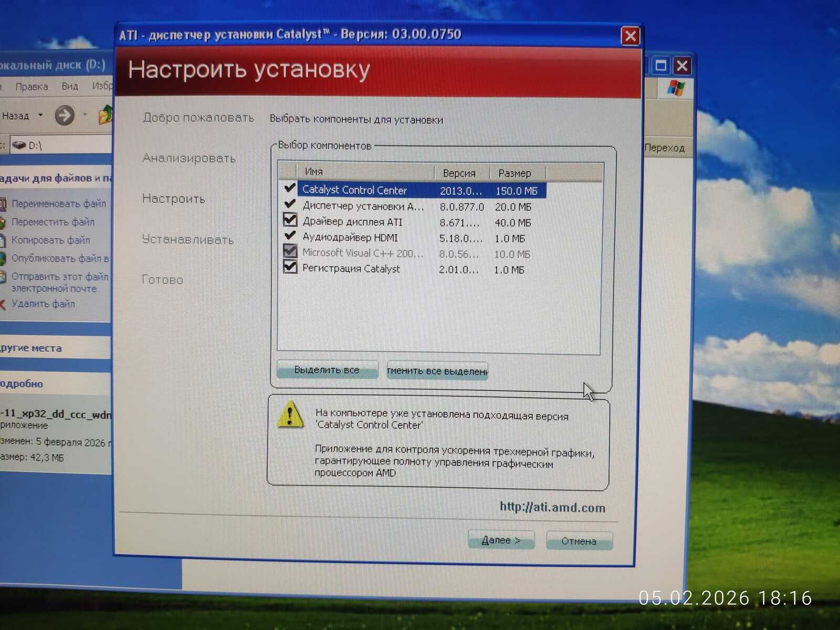Click Опубликовать файл in the task pane
Image resolution: width=840 pixels, height=630 pixels.
coord(60,258)
